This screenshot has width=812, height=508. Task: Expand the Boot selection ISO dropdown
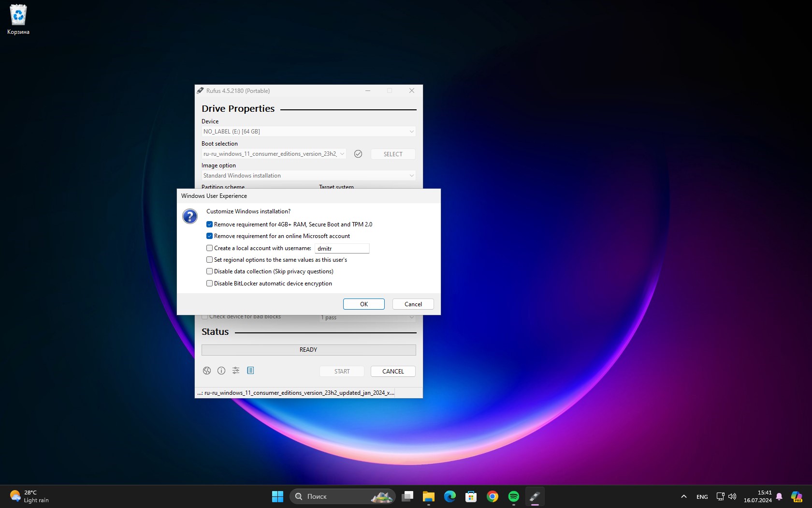(274, 154)
